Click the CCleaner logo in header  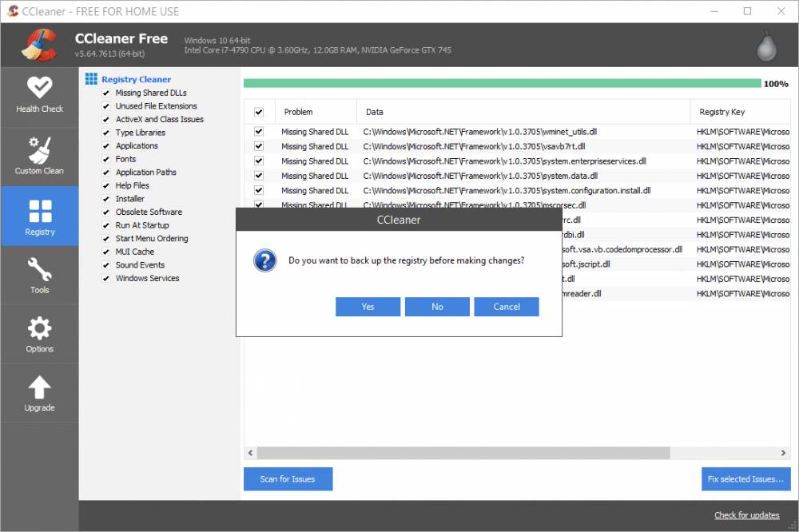click(x=39, y=45)
